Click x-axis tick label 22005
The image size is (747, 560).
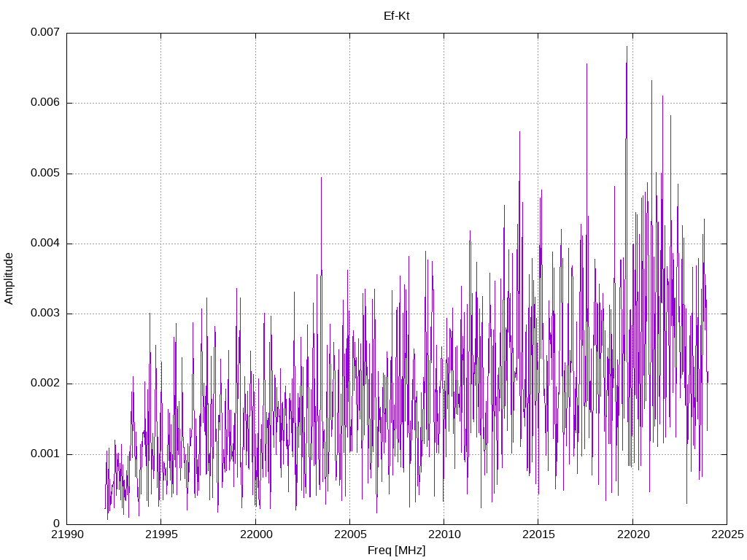350,534
